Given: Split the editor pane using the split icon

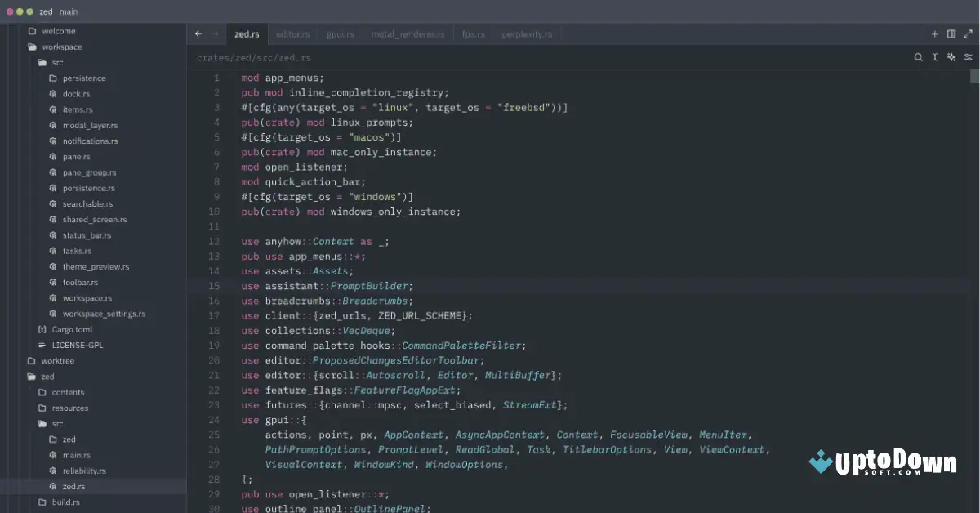Looking at the screenshot, I should 951,33.
